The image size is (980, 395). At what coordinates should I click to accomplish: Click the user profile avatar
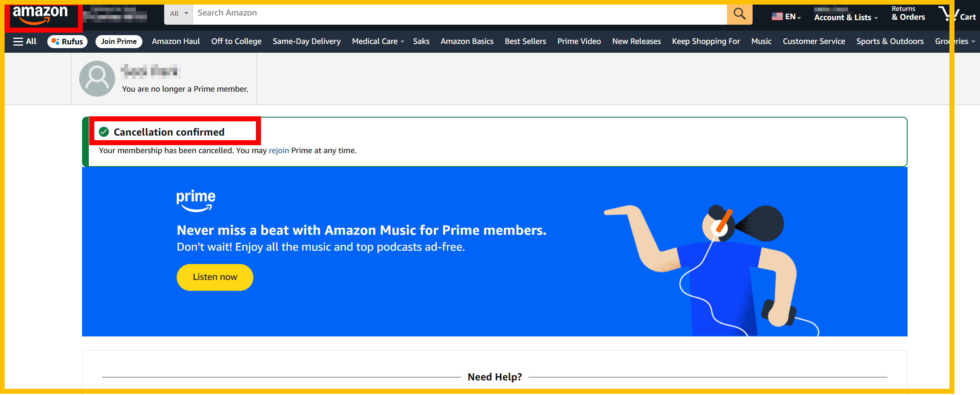pos(97,79)
